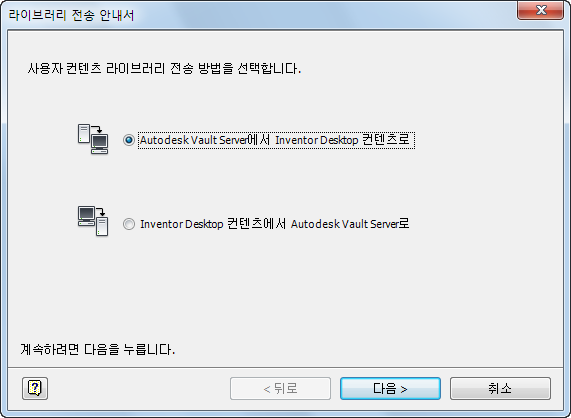The height and width of the screenshot is (418, 571).
Task: Go back using the < 뒤로 button
Action: [x=280, y=389]
